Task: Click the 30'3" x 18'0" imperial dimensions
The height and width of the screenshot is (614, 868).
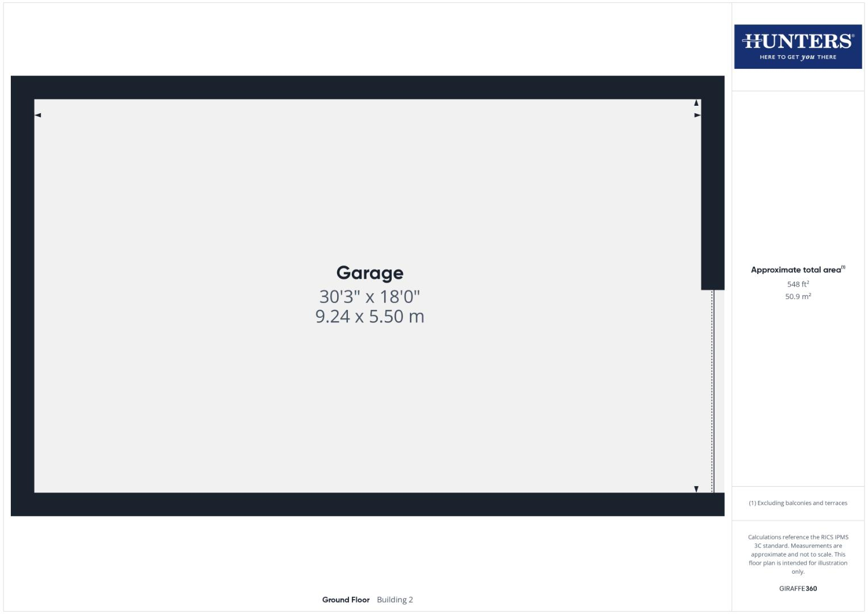Action: pyautogui.click(x=369, y=297)
